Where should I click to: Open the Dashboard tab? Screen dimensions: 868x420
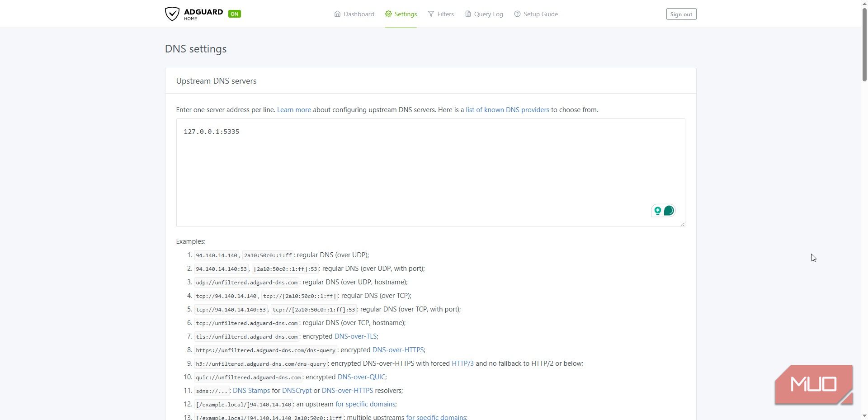point(354,14)
